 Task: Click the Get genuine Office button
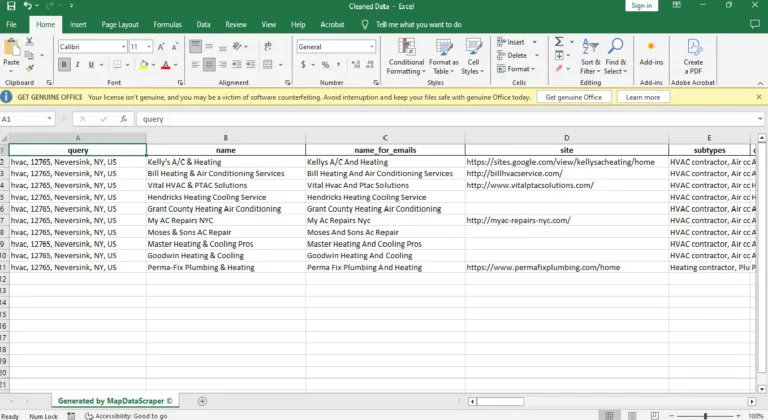[x=574, y=97]
